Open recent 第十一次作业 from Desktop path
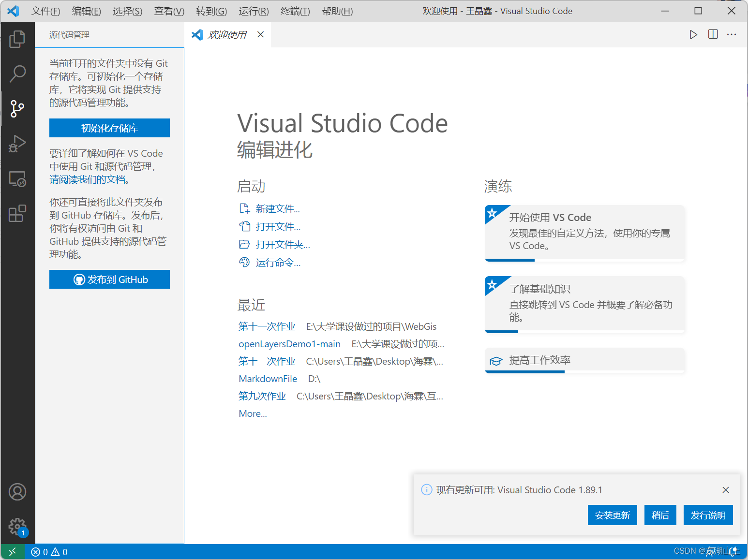748x560 pixels. [x=267, y=361]
